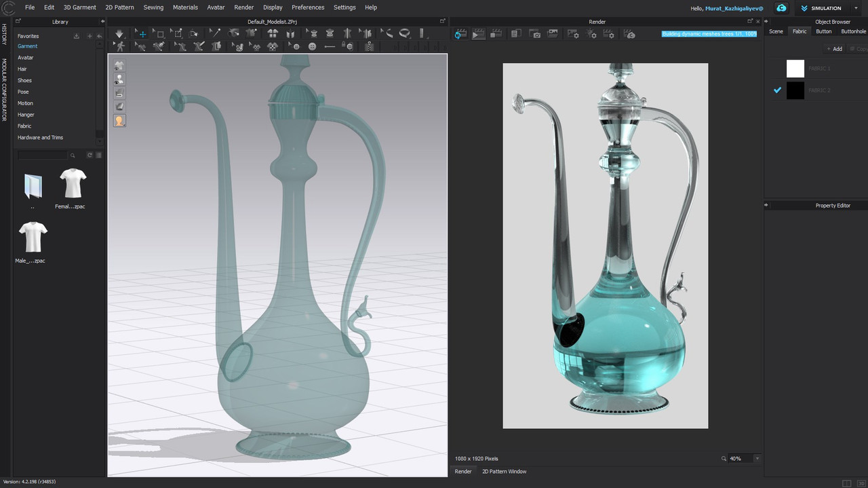Click the circular tape measure tool
Viewport: 868px width, 488px height.
click(405, 33)
